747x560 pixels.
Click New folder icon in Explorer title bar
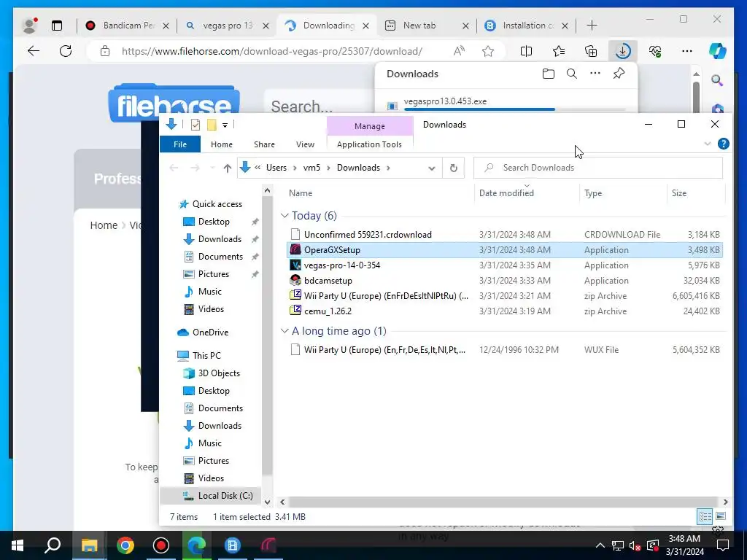pos(212,125)
